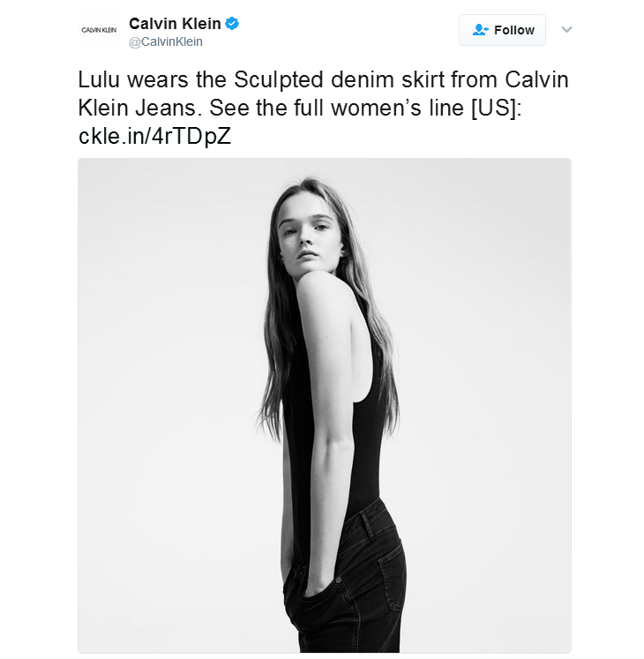644x659 pixels.
Task: Open the black-and-white model photo
Action: coord(325,406)
